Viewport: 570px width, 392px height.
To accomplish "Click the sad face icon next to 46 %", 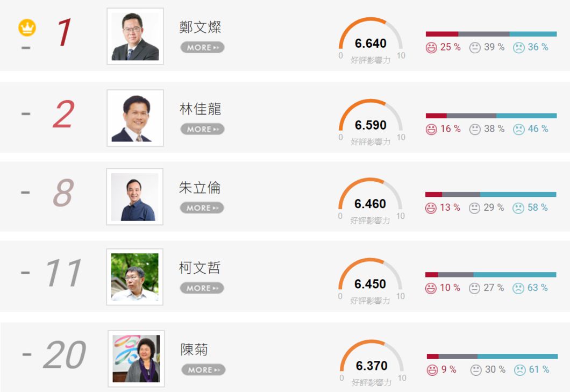I will 519,129.
